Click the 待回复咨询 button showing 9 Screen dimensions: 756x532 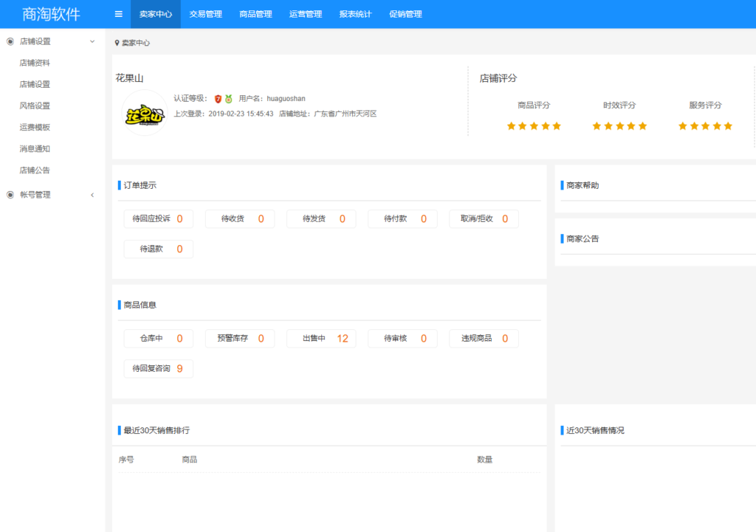[x=158, y=368]
